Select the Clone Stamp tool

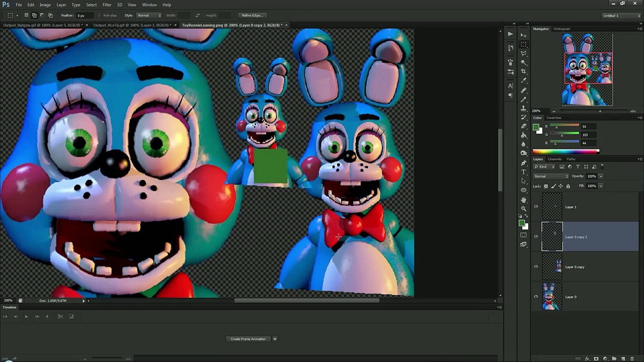(x=524, y=108)
